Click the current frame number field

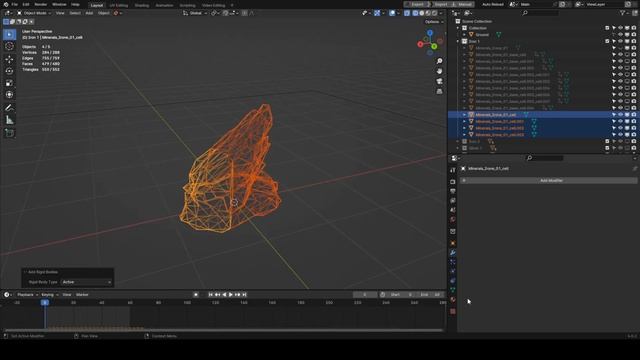pos(364,295)
